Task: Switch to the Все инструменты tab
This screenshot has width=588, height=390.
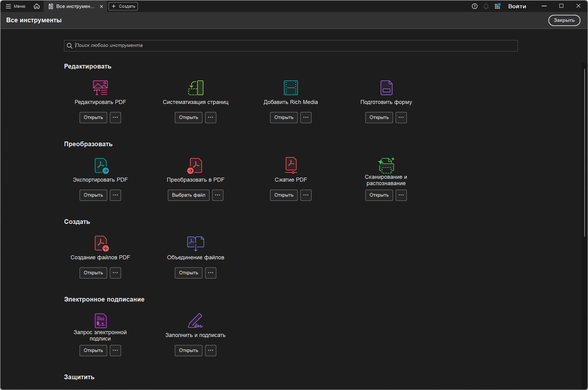Action: pyautogui.click(x=72, y=6)
